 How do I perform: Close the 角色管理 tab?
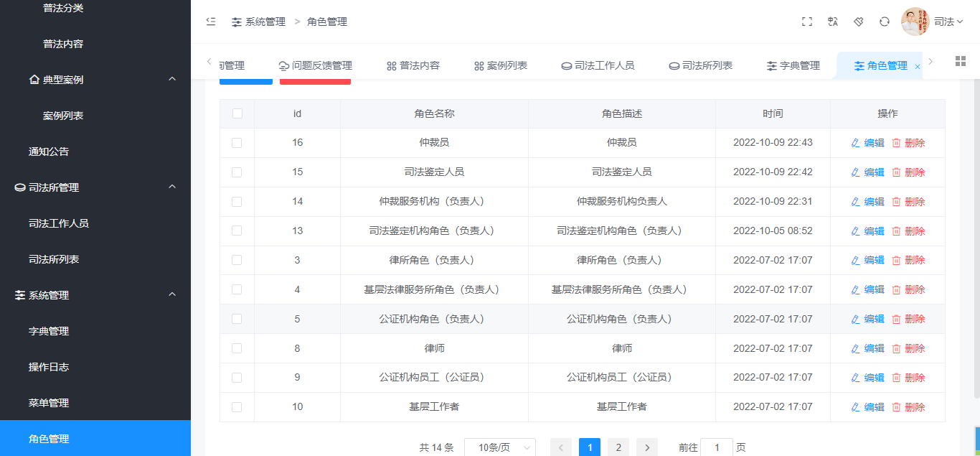918,66
